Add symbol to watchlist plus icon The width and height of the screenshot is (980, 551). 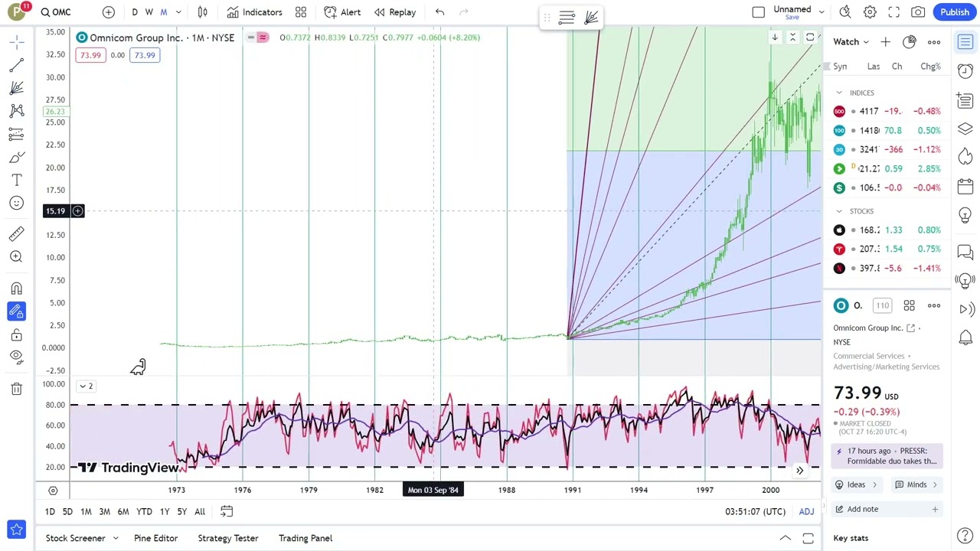click(x=885, y=42)
